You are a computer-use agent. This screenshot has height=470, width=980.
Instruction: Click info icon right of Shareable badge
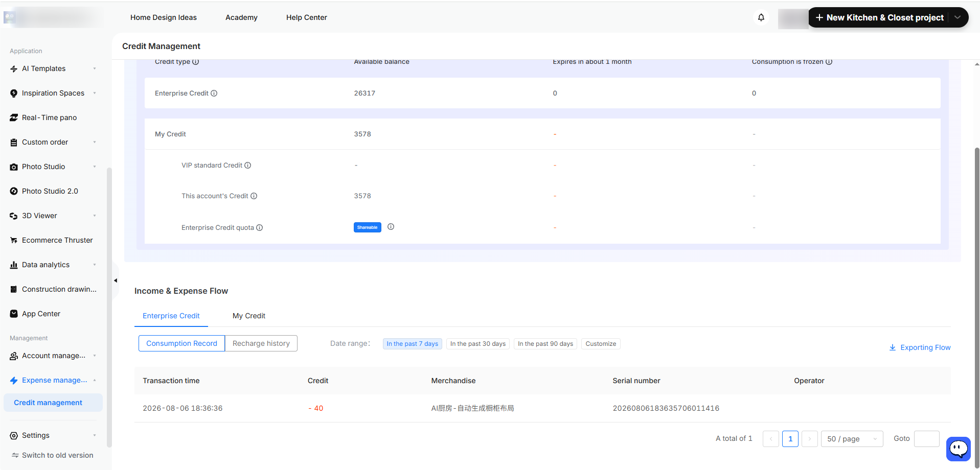tap(391, 227)
